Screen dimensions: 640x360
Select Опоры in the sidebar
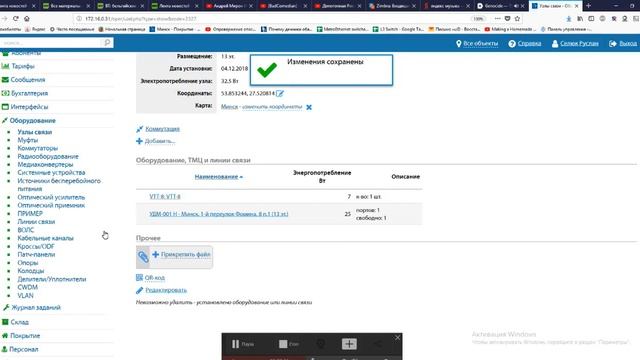27,262
